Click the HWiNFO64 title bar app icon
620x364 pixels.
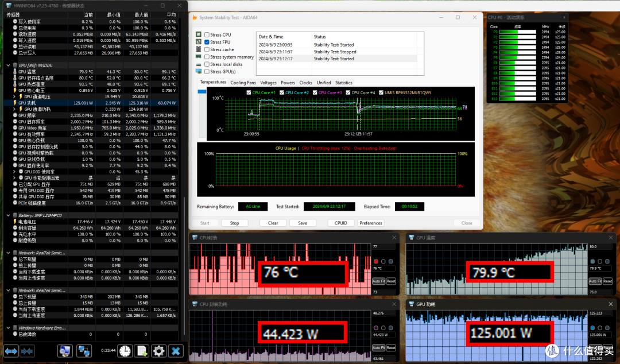click(x=8, y=6)
